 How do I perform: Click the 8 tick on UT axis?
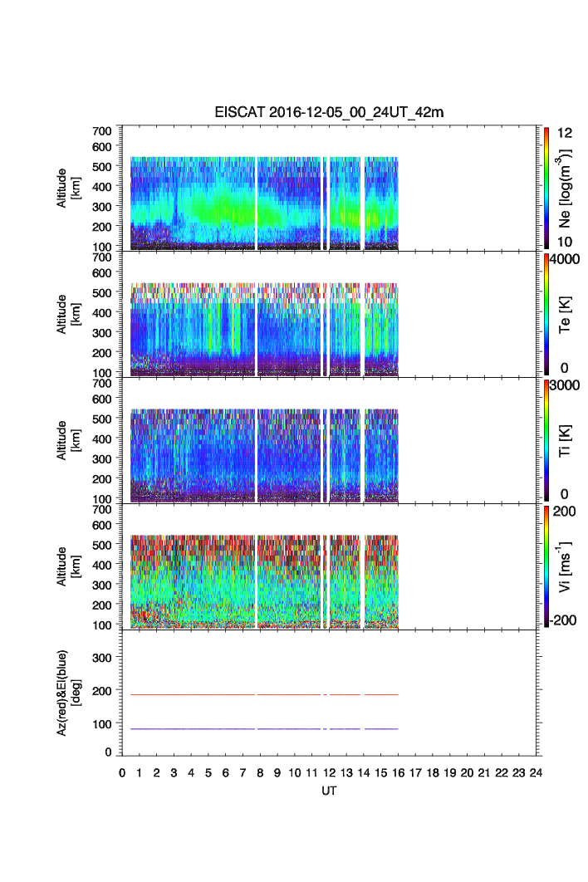pyautogui.click(x=260, y=773)
